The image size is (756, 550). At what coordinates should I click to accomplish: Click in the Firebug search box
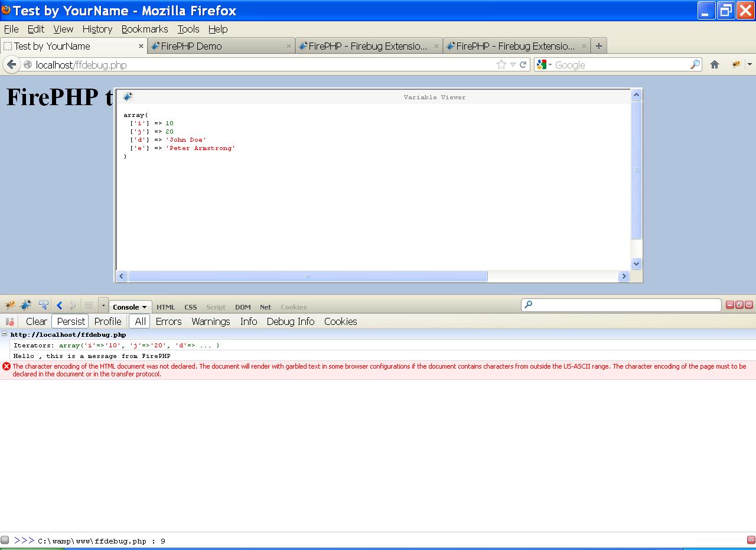(621, 305)
